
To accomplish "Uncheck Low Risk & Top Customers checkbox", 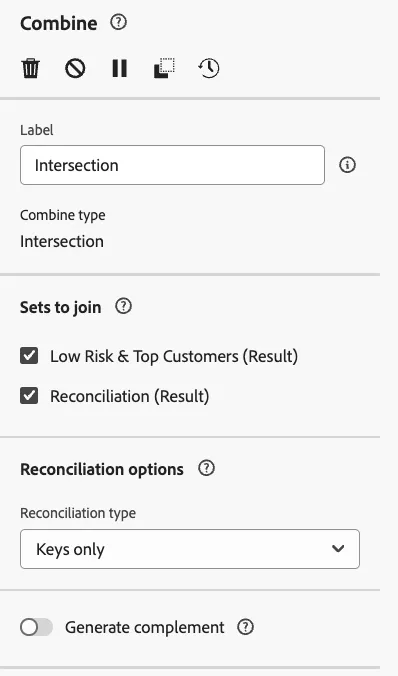I will click(29, 356).
